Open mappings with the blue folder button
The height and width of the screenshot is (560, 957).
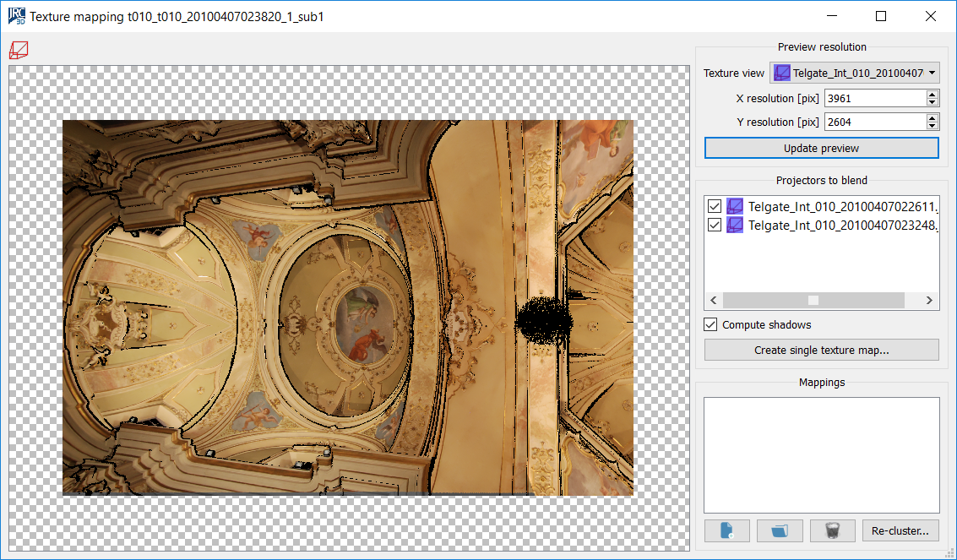coord(780,530)
